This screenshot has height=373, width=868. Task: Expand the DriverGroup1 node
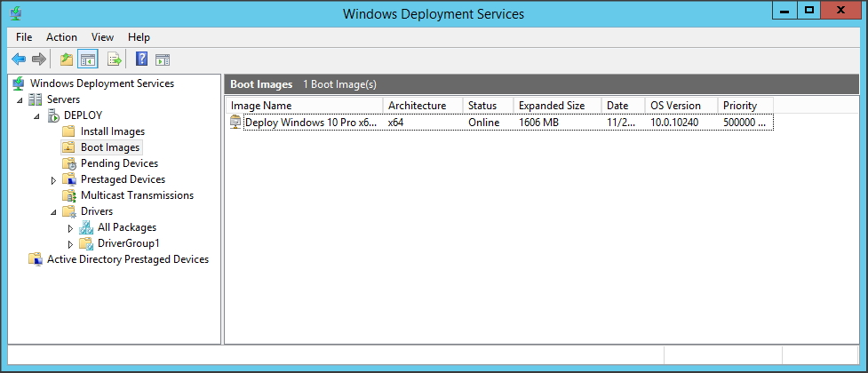point(70,244)
